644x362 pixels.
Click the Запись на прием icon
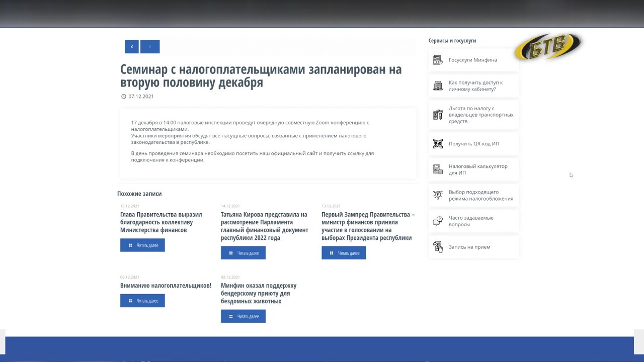coord(438,247)
